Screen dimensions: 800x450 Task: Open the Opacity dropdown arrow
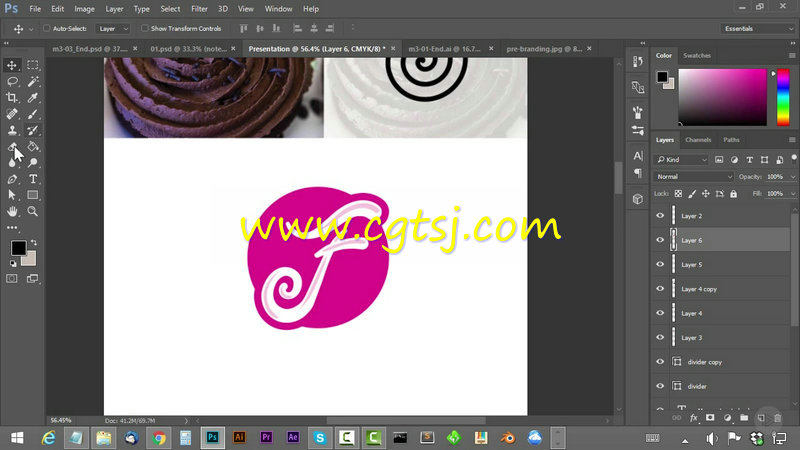pyautogui.click(x=792, y=177)
